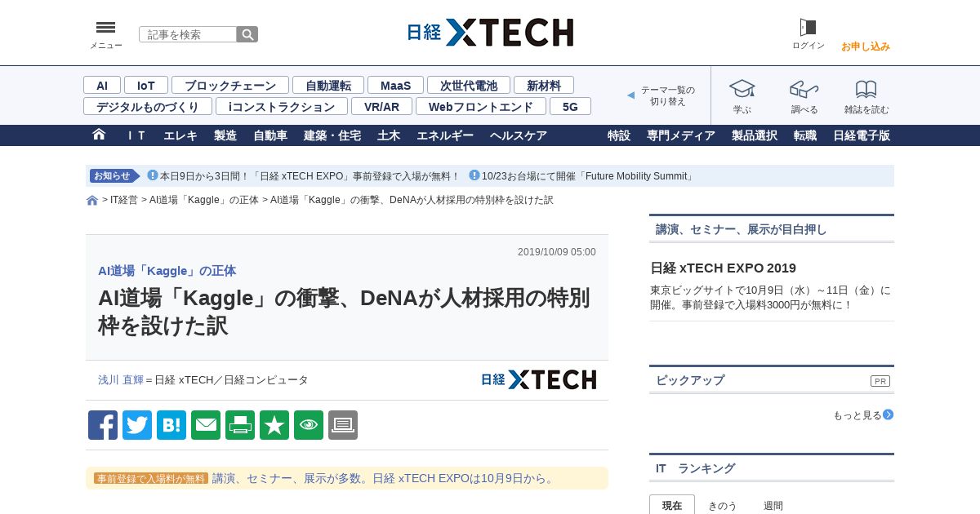The image size is (980, 514).
Task: Open the 専門メディア menu item
Action: tap(681, 135)
